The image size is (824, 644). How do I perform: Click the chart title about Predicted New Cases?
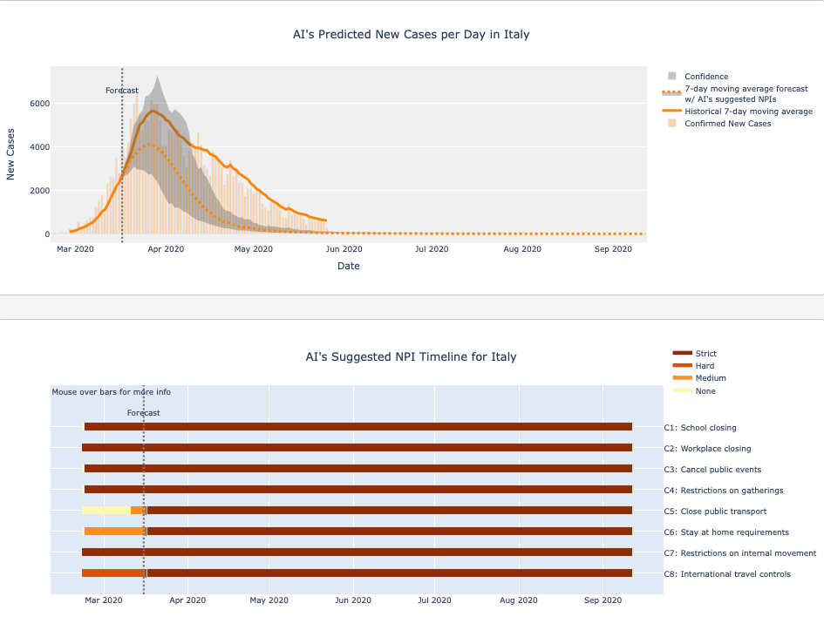[411, 35]
